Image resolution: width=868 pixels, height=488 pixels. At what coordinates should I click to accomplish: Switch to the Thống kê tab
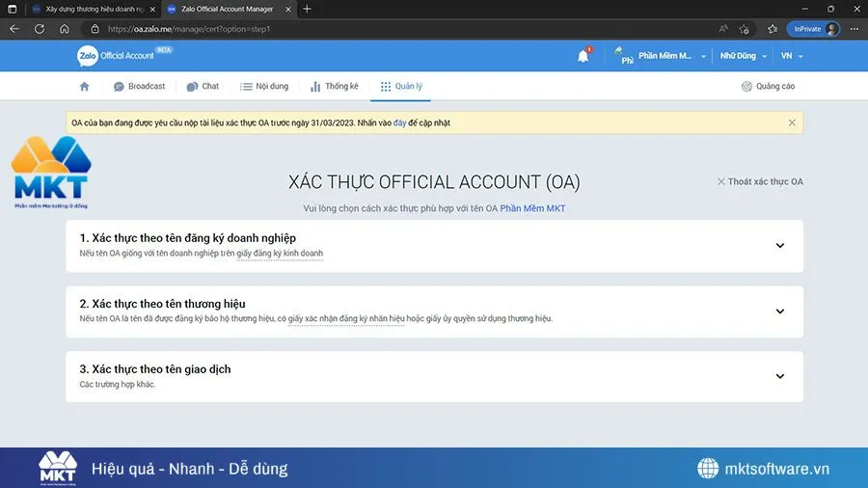[335, 87]
